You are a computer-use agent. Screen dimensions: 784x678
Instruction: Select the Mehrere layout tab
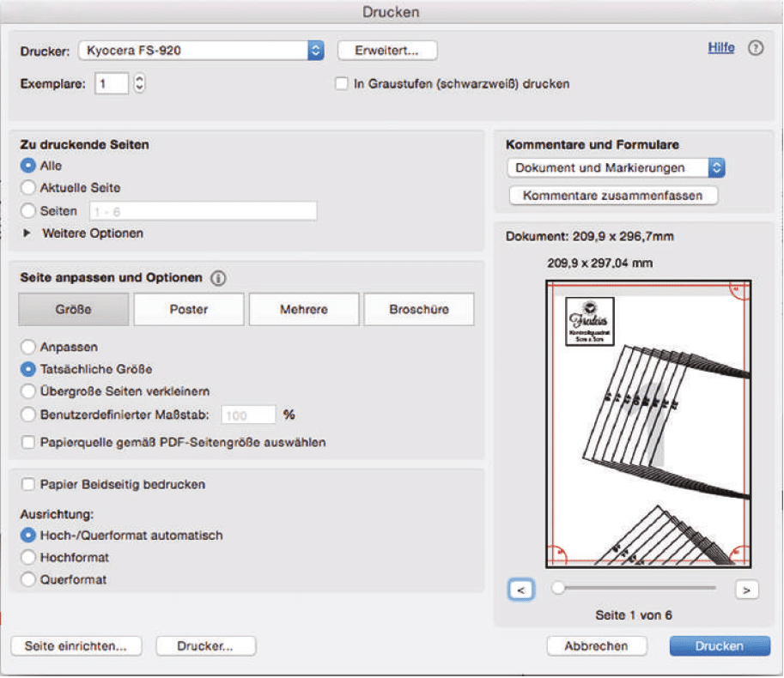point(303,310)
